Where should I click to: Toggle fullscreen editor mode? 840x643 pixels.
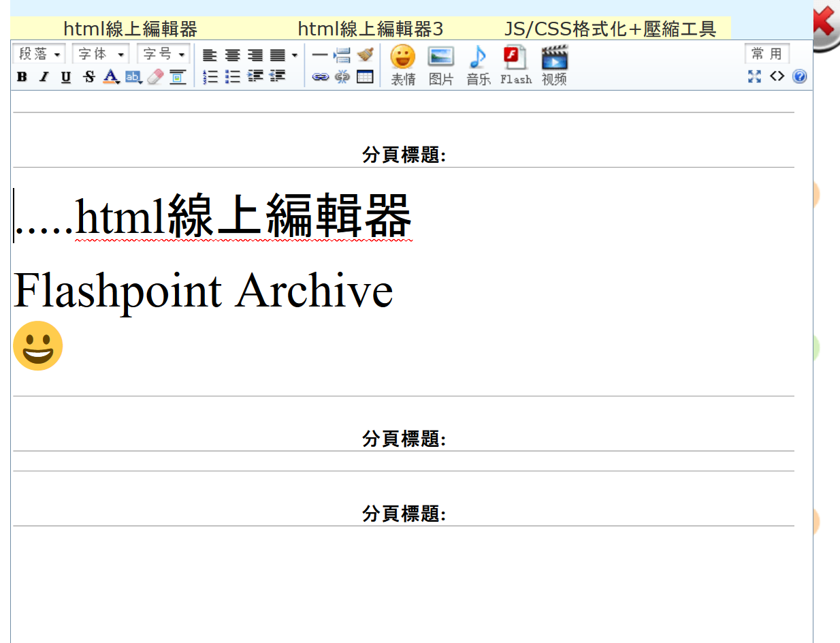click(x=754, y=76)
